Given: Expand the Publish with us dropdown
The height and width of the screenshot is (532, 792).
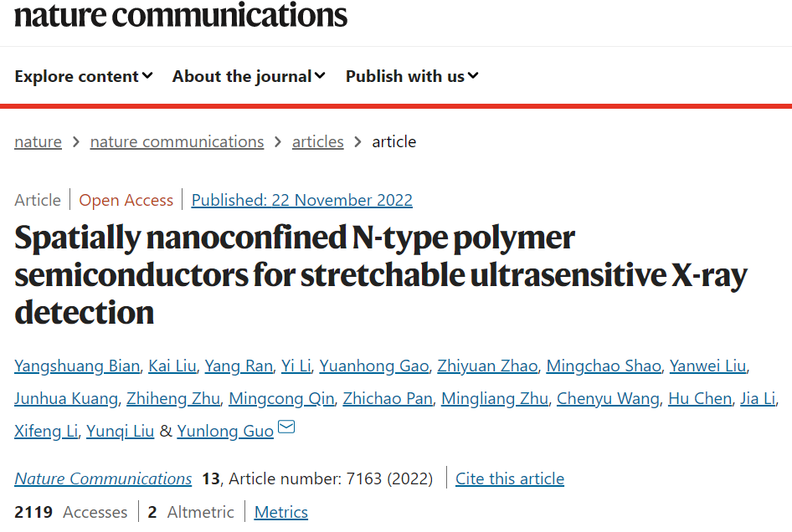Looking at the screenshot, I should coord(412,76).
